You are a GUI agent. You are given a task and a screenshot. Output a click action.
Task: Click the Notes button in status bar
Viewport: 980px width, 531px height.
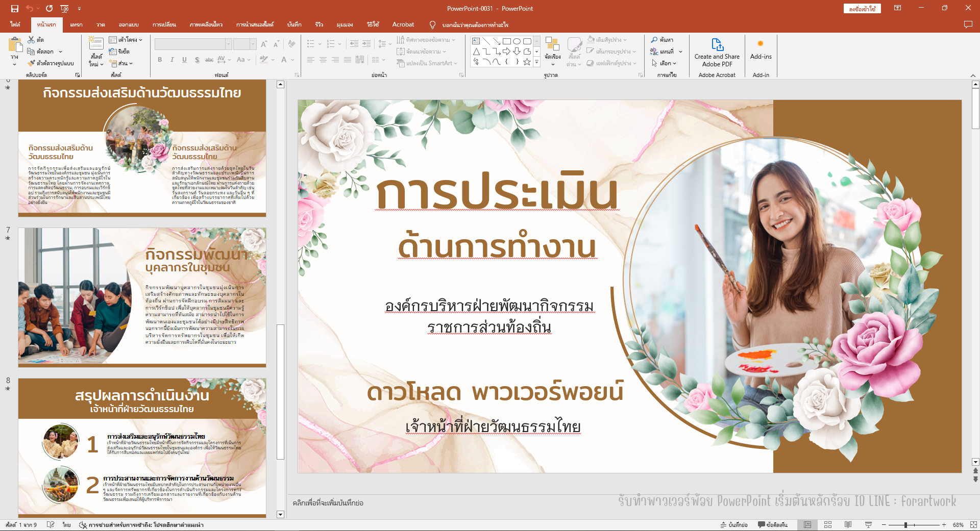(x=734, y=524)
